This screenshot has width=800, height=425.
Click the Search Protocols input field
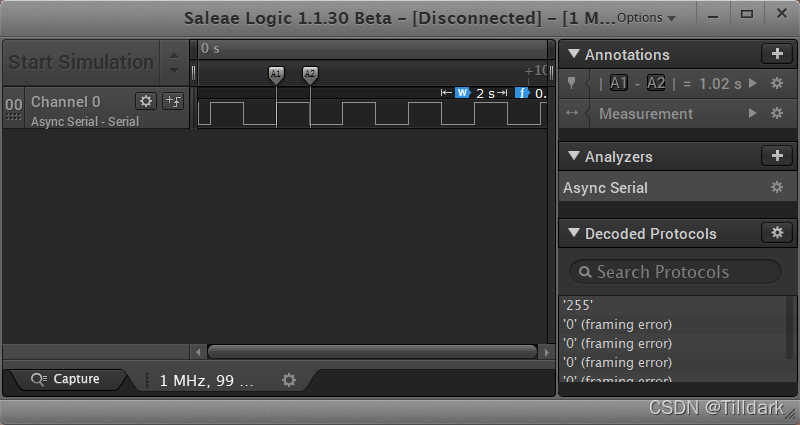(674, 271)
